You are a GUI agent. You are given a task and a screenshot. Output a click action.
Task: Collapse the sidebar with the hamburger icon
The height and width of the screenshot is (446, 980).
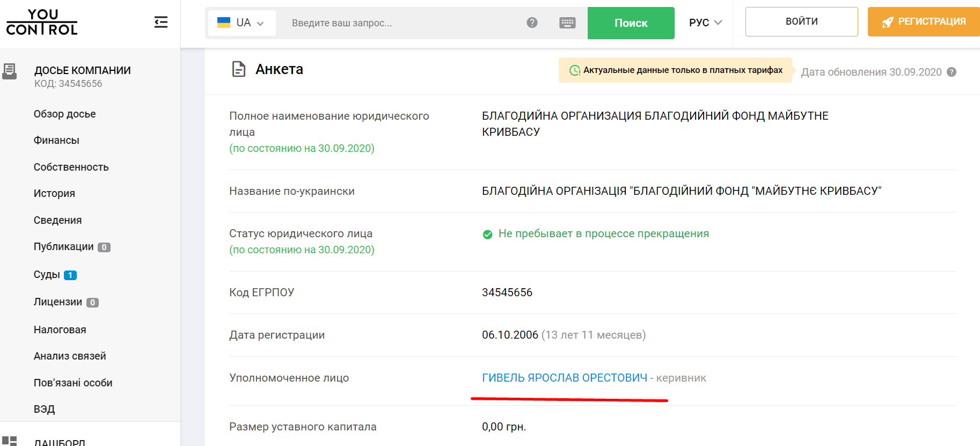(x=161, y=22)
